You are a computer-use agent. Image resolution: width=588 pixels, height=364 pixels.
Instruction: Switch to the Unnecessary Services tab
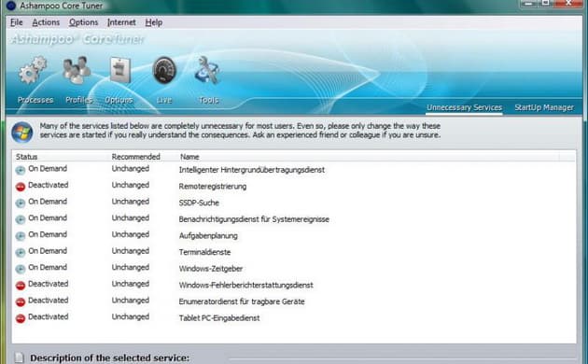point(464,107)
